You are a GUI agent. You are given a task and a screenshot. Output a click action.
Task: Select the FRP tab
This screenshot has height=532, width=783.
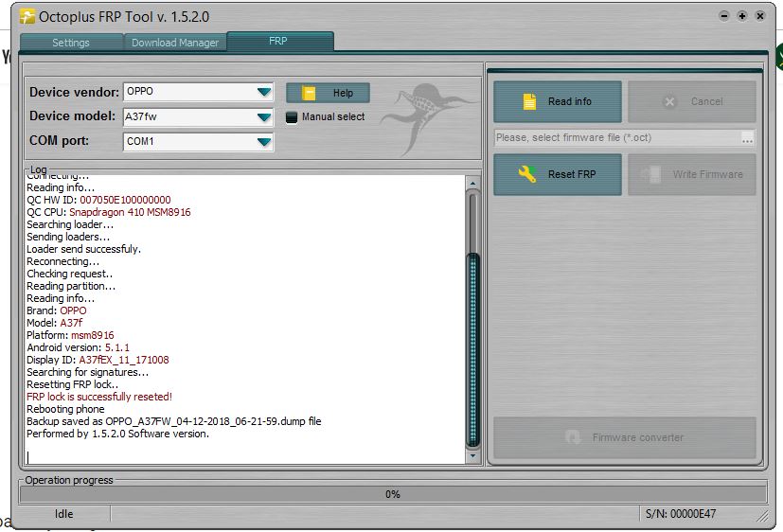(x=278, y=42)
